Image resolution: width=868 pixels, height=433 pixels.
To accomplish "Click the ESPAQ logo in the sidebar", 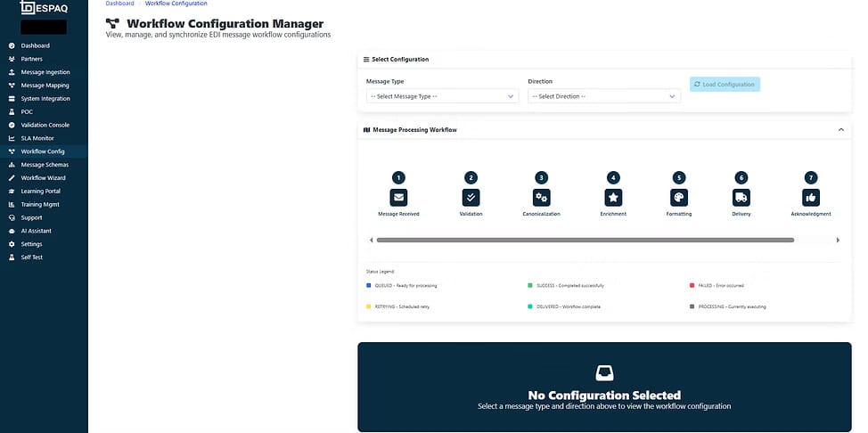I will (44, 7).
